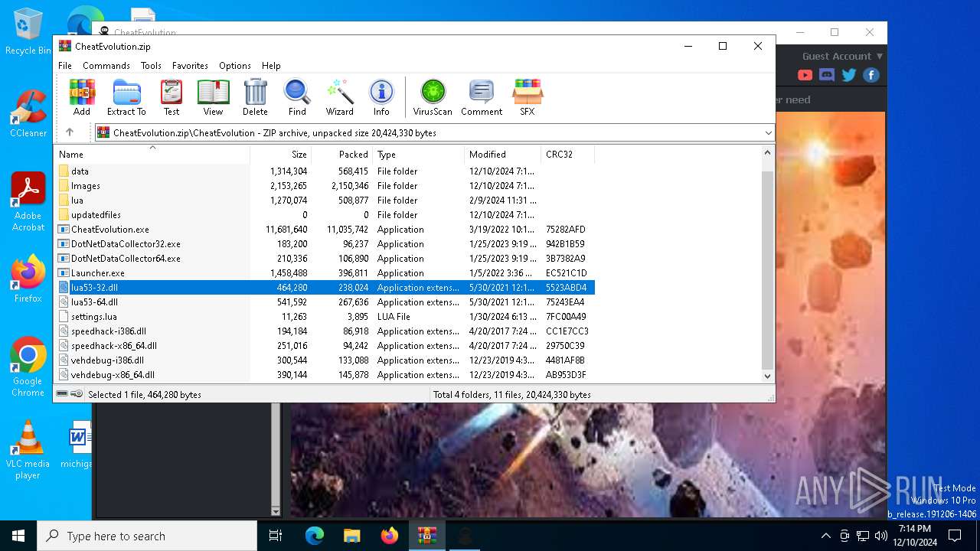Select DotNetDataCollector32.exe file
This screenshot has height=551, width=980.
click(325, 244)
